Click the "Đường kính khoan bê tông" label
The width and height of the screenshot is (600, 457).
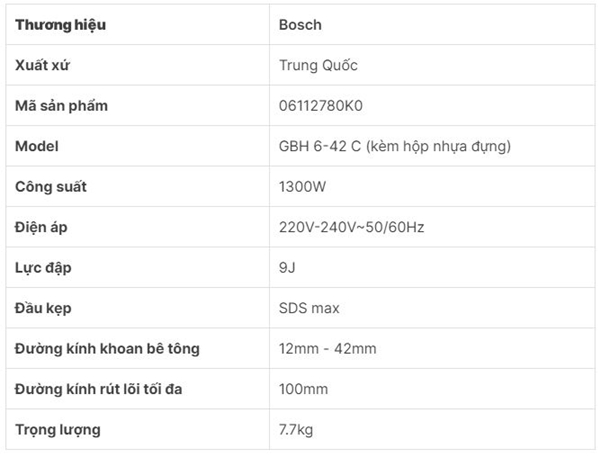click(x=108, y=349)
